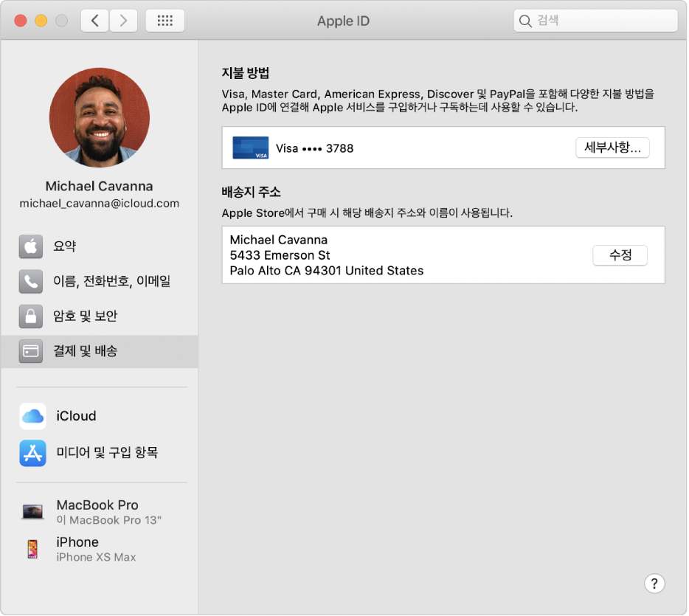This screenshot has height=616, width=689.
Task: Open the 요약 sidebar section
Action: click(100, 246)
